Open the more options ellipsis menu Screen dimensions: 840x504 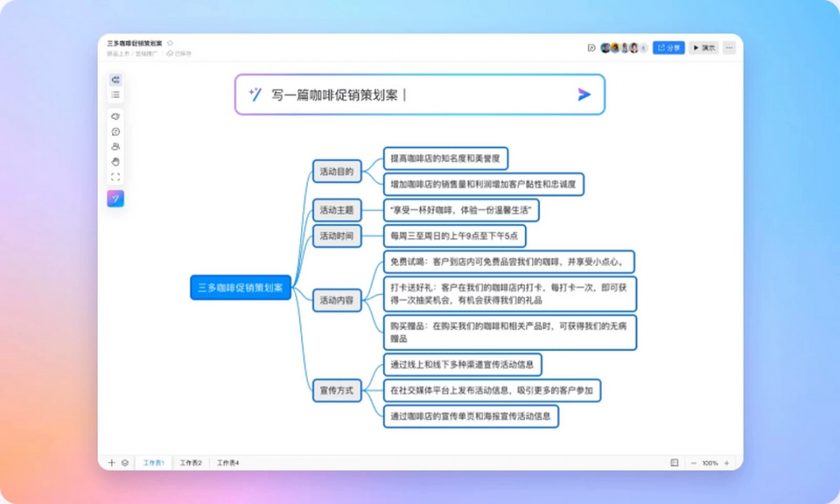729,47
